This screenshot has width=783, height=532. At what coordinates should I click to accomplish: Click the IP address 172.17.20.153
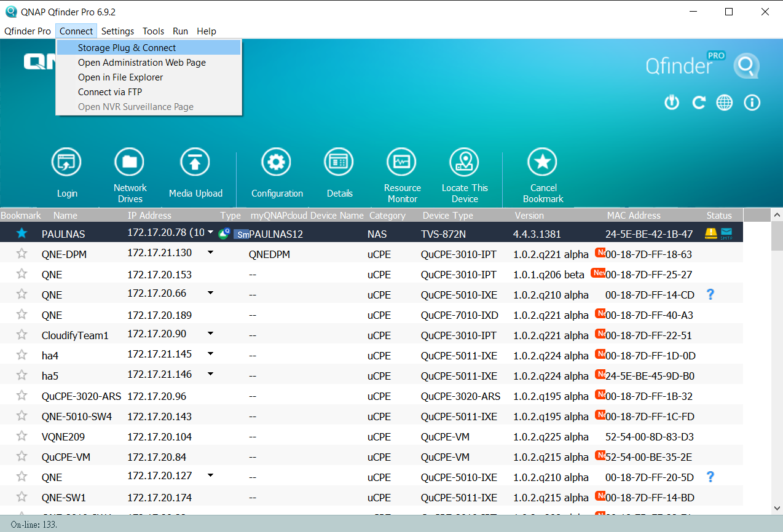160,275
